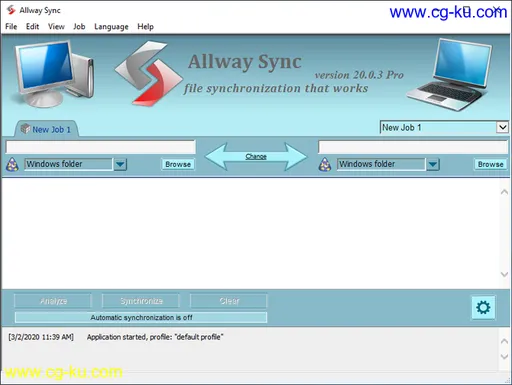The image size is (512, 385).
Task: Open the Job menu
Action: point(79,26)
